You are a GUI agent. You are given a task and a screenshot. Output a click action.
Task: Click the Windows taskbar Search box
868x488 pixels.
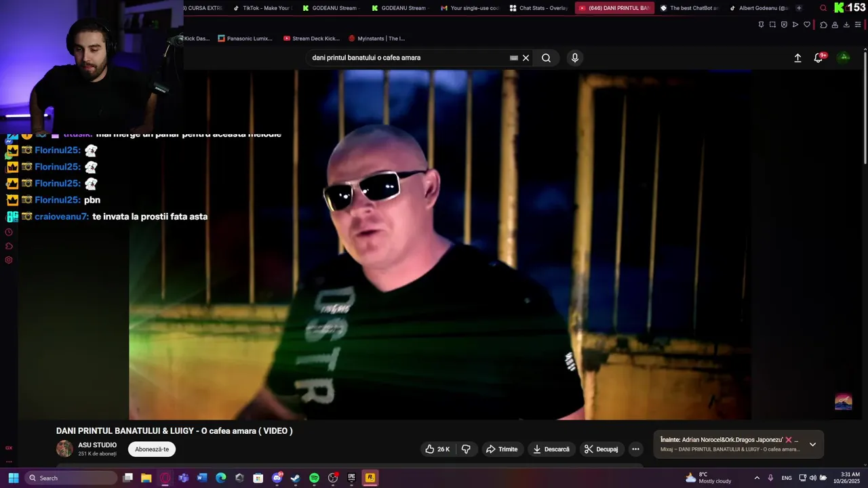71,478
